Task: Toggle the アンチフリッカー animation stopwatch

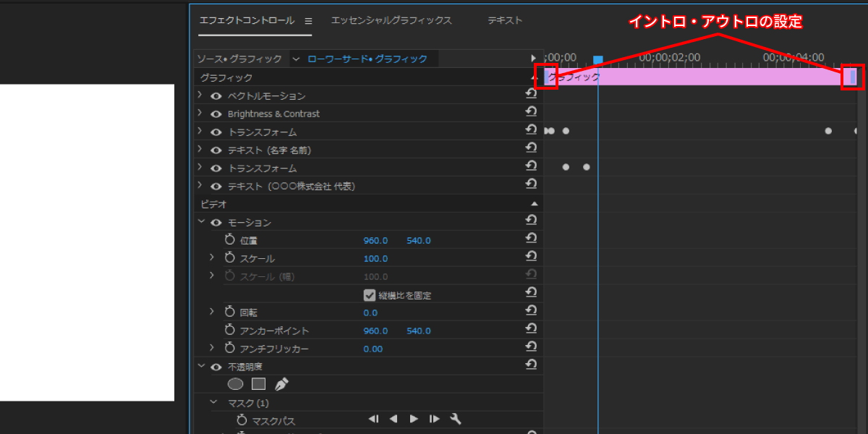Action: pos(230,348)
